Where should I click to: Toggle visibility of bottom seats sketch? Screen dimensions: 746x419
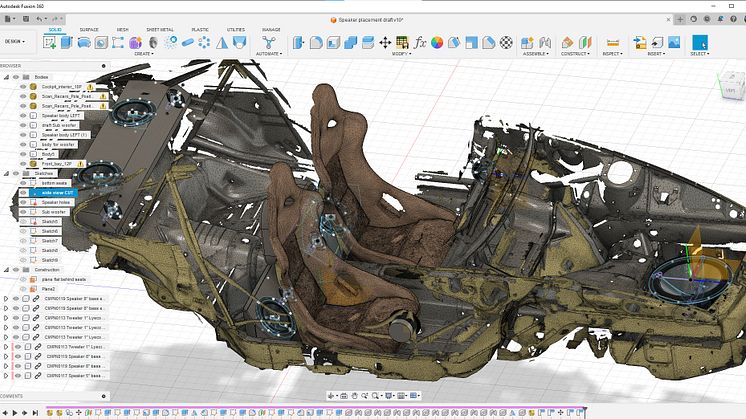(23, 182)
